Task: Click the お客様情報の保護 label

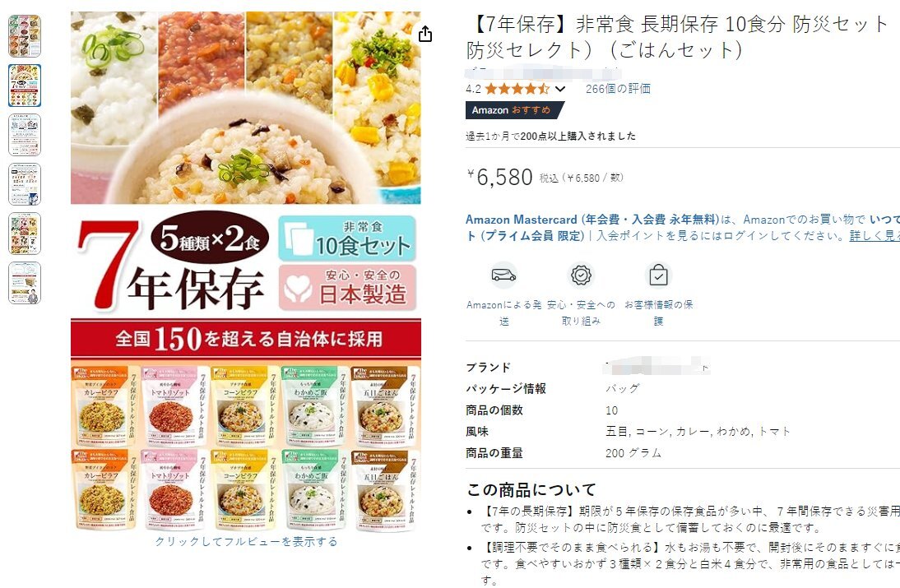Action: 658,313
